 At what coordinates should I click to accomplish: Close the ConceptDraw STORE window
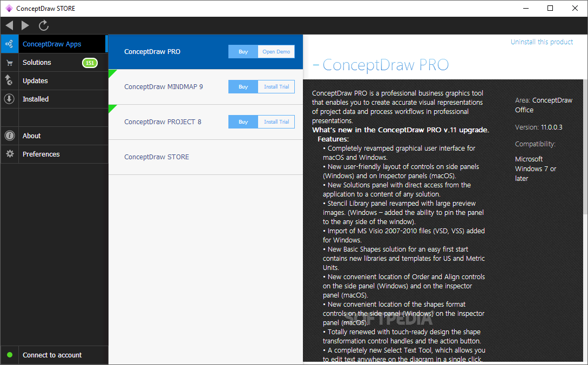[575, 8]
